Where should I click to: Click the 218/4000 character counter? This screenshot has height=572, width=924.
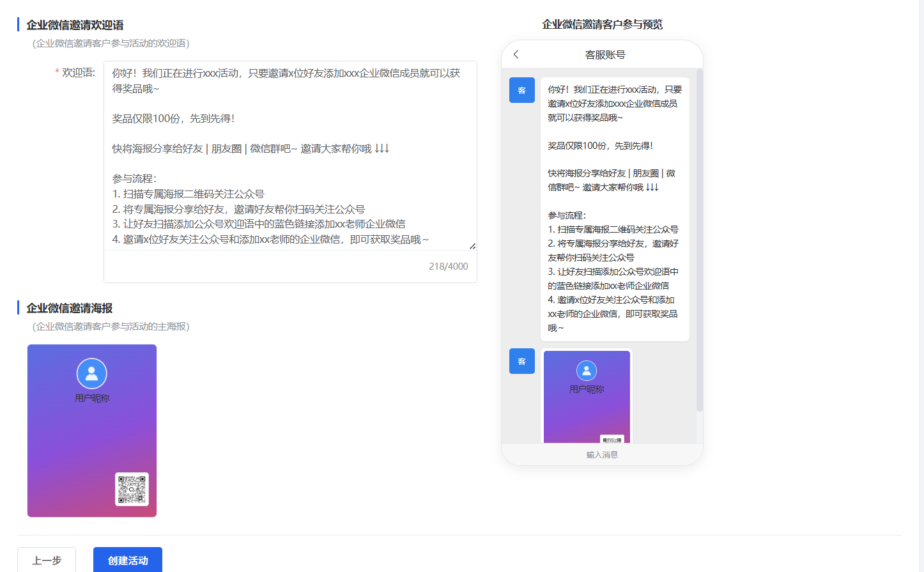coord(449,267)
